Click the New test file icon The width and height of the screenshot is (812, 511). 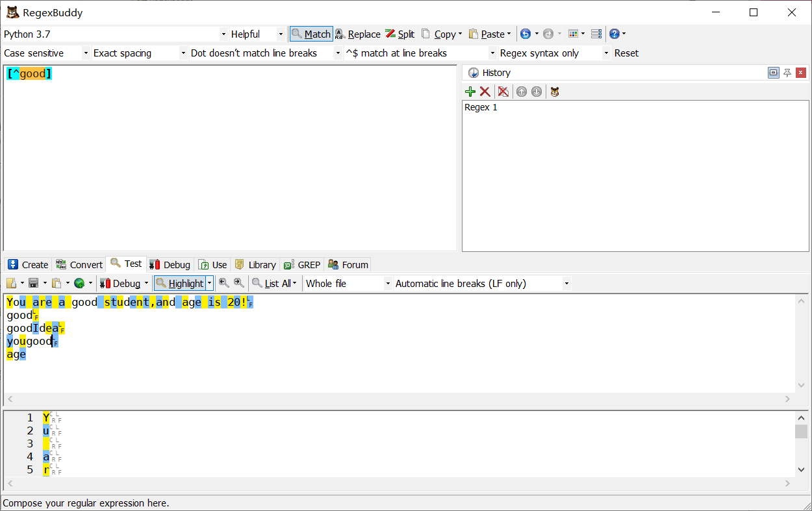click(12, 283)
